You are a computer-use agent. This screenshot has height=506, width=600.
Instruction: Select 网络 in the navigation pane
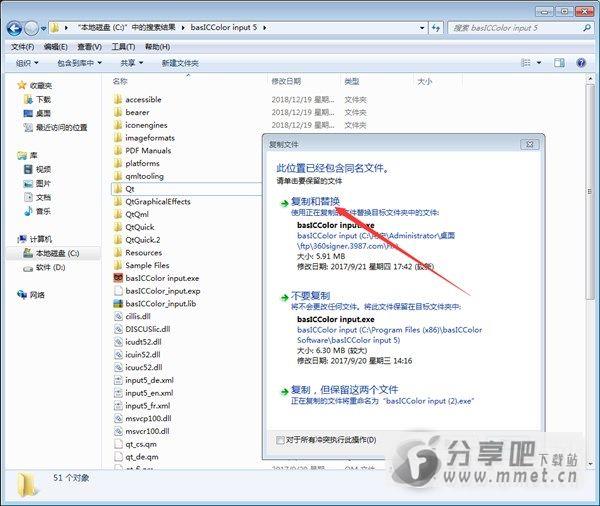pyautogui.click(x=31, y=295)
